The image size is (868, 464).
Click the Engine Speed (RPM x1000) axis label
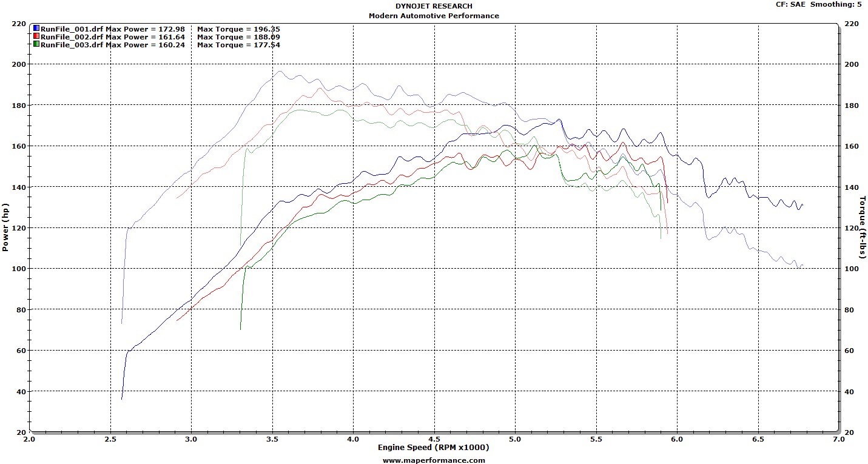[x=433, y=448]
